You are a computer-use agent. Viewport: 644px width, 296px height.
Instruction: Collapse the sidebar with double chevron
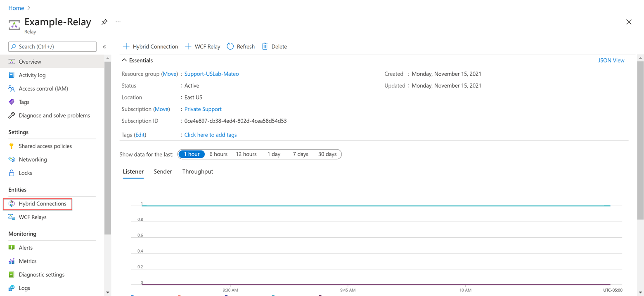coord(104,46)
